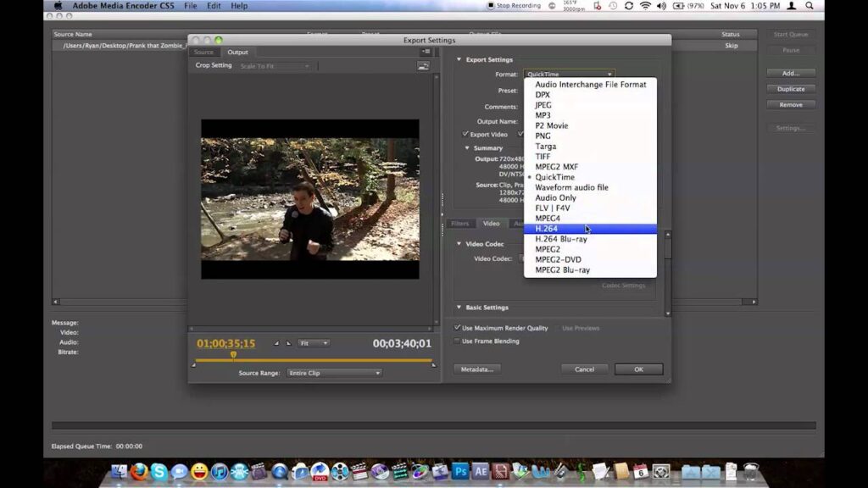This screenshot has width=868, height=488.
Task: Open the Crop Setting tool icon
Action: (423, 65)
